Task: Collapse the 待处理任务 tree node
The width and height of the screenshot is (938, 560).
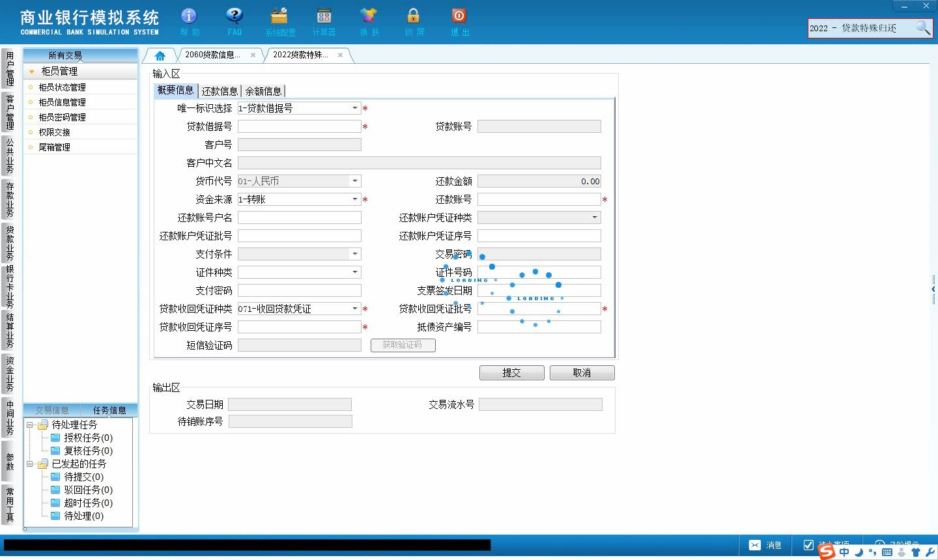Action: 29,425
